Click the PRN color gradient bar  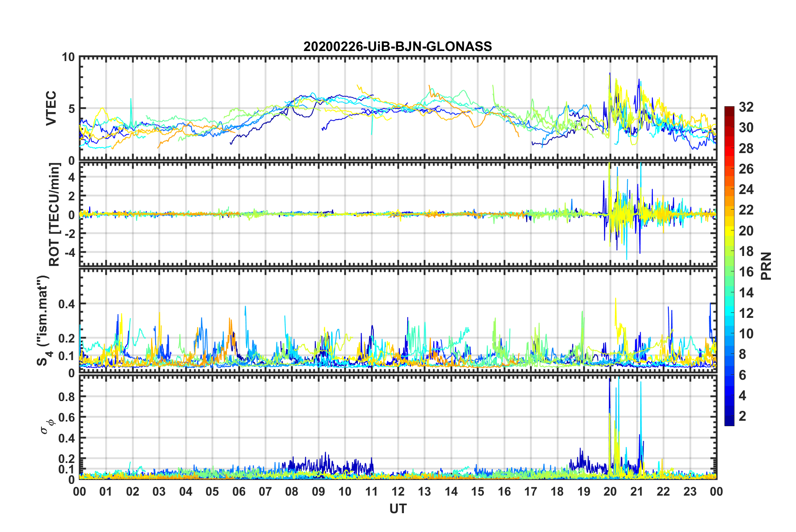pyautogui.click(x=729, y=266)
